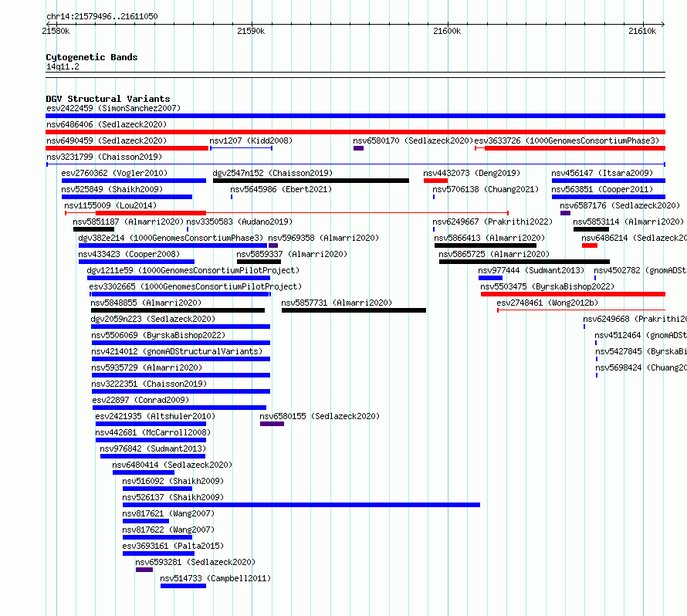This screenshot has height=616, width=687.
Task: Click dgv2547n152 (Chaisson2019) label
Action: (272, 173)
